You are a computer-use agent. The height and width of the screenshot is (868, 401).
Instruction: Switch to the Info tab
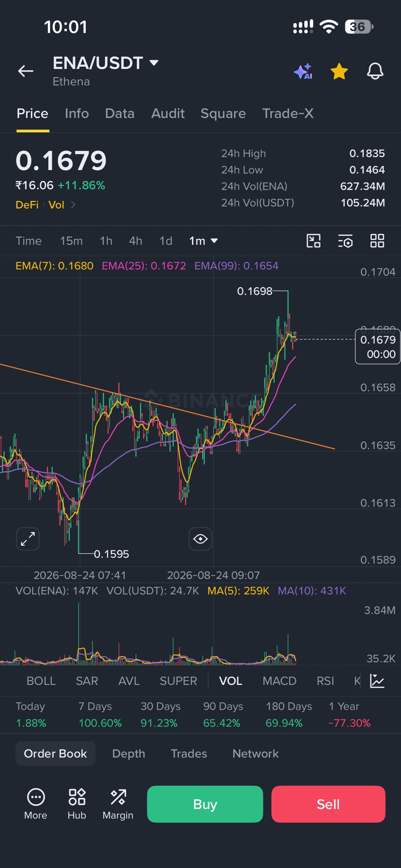[x=77, y=113]
